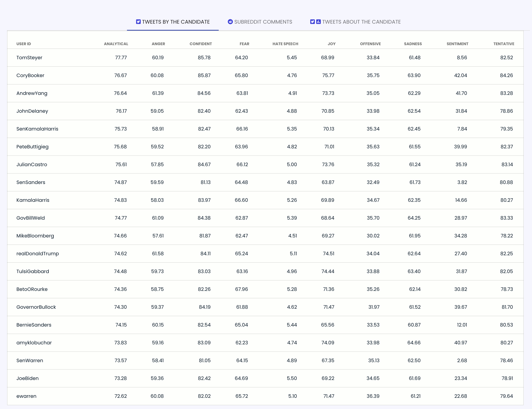Sort by Sentiment column header
The width and height of the screenshot is (532, 409).
[457, 44]
